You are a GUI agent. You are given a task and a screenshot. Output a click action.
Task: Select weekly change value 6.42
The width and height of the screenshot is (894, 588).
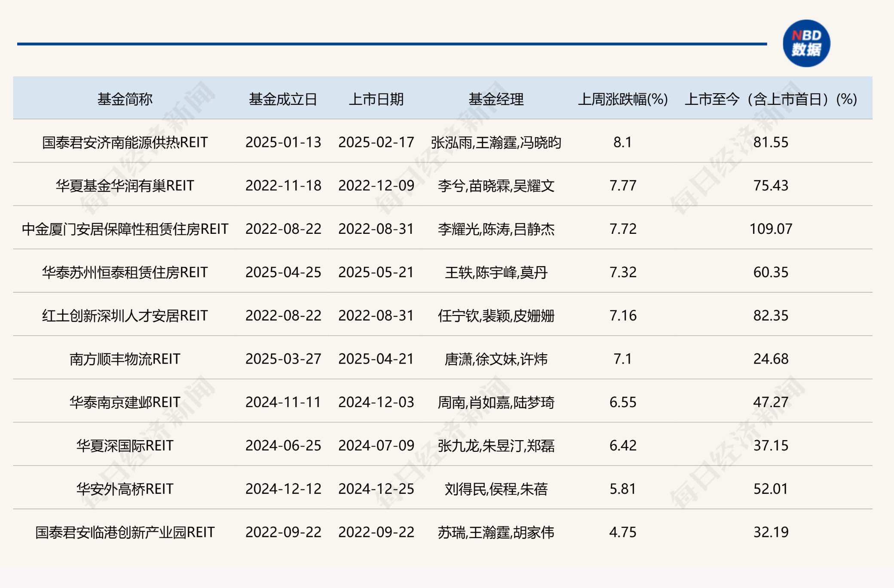[x=623, y=446]
